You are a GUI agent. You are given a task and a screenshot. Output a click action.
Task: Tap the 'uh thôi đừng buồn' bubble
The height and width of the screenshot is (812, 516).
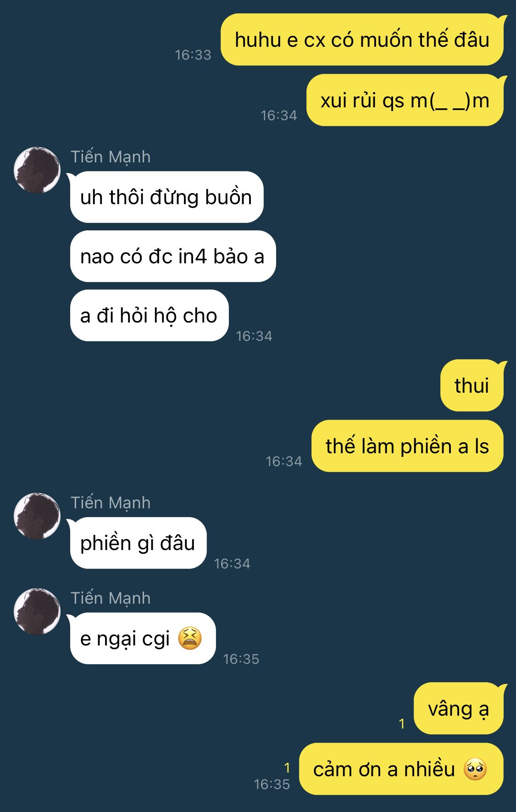166,197
